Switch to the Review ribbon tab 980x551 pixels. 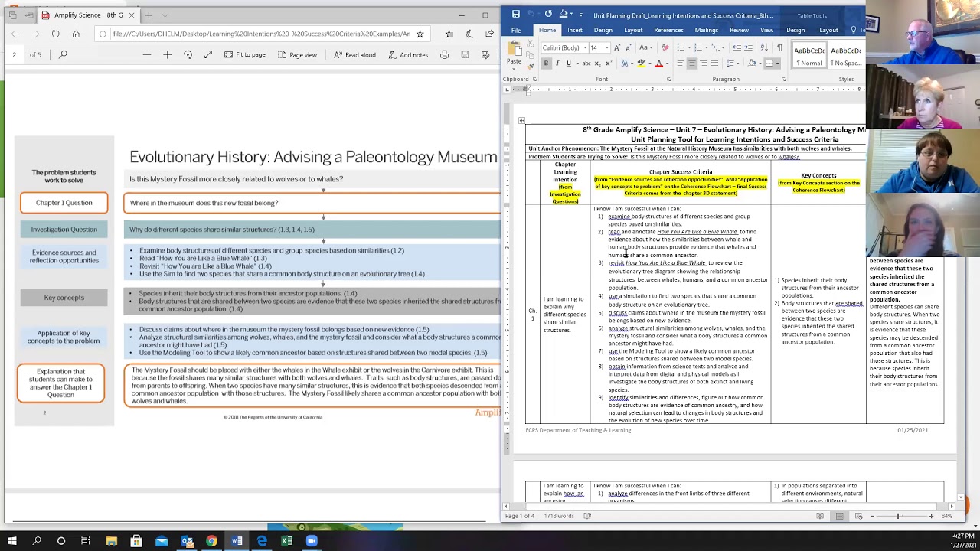(739, 30)
